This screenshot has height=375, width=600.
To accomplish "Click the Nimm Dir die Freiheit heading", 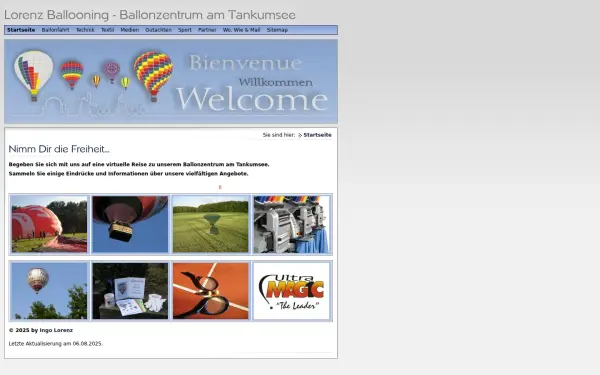I will pos(59,149).
